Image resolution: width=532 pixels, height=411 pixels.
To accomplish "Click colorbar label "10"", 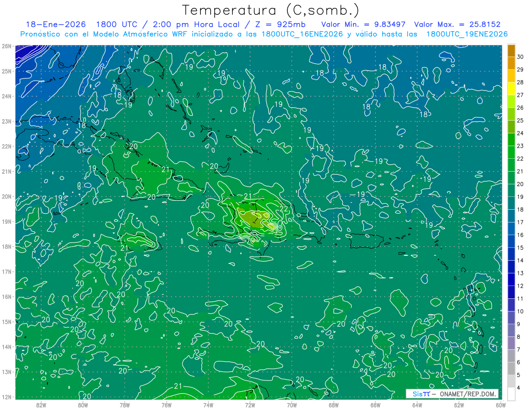I will point(520,312).
